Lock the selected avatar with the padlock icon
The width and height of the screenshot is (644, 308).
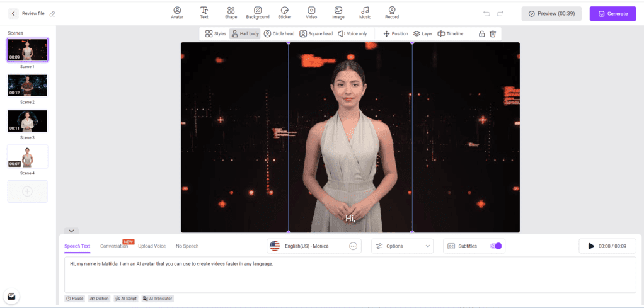pyautogui.click(x=482, y=33)
